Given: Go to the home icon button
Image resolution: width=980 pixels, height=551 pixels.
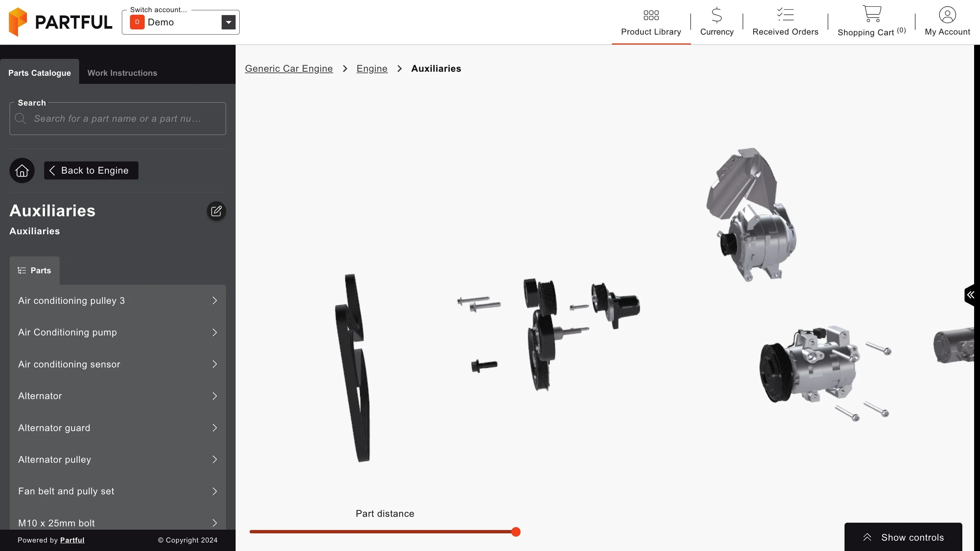Looking at the screenshot, I should point(22,170).
